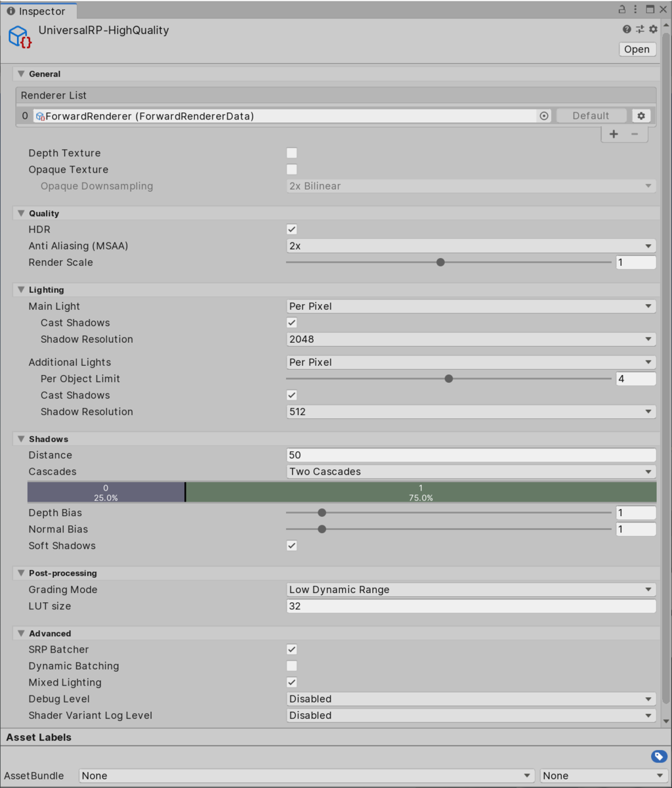Add a renderer with plus button
Viewport: 672px width, 788px height.
pos(614,134)
